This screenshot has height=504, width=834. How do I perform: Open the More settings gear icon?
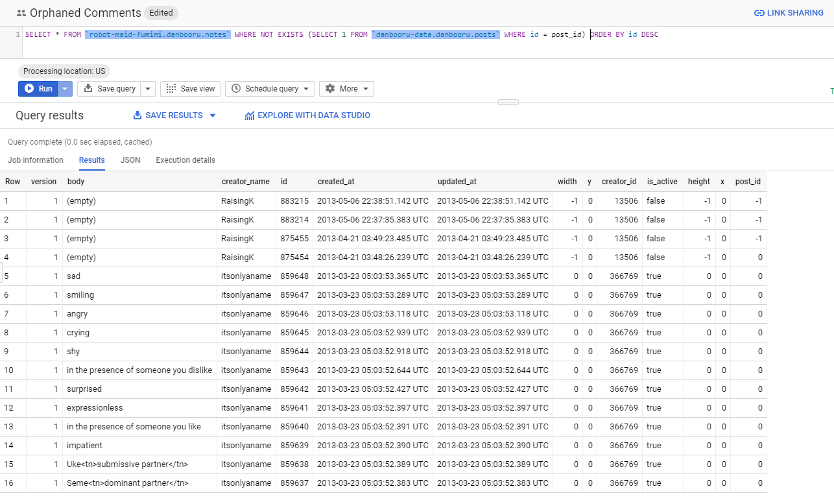(x=329, y=88)
